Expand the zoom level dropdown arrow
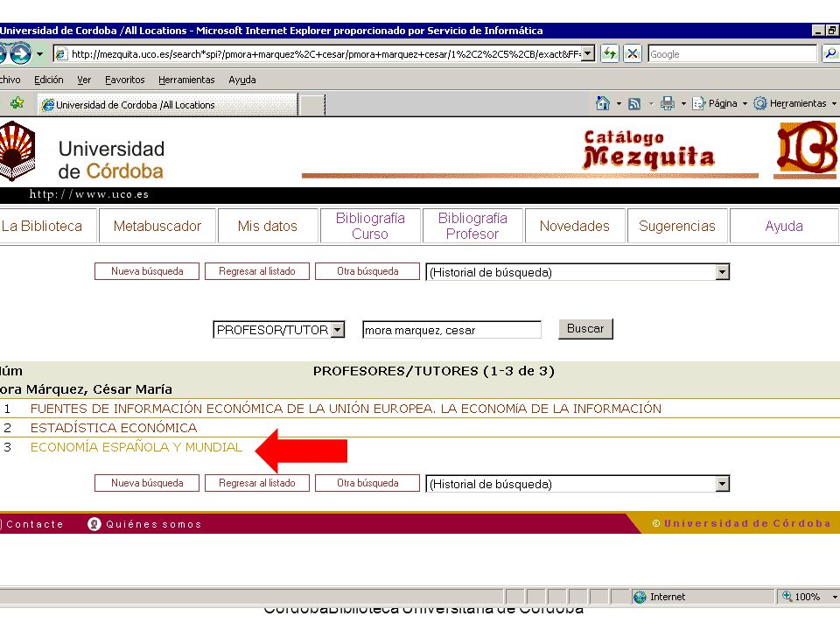This screenshot has width=840, height=630. 835,597
